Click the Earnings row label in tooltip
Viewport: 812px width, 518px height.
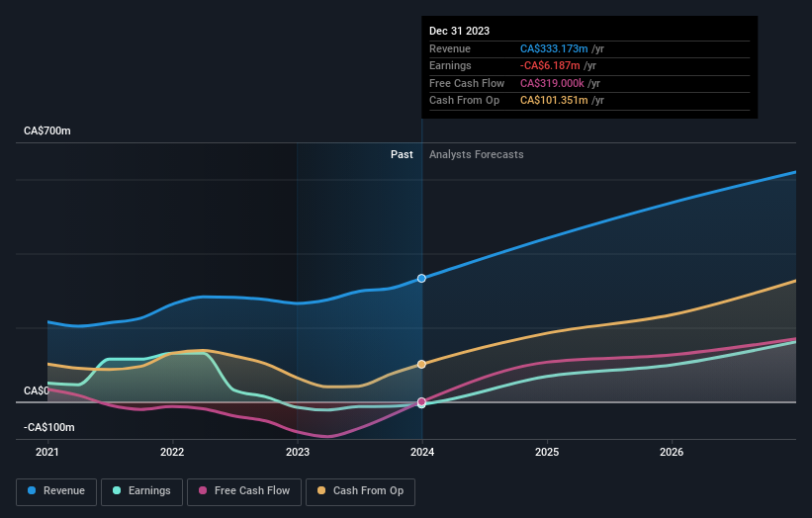[x=451, y=65]
